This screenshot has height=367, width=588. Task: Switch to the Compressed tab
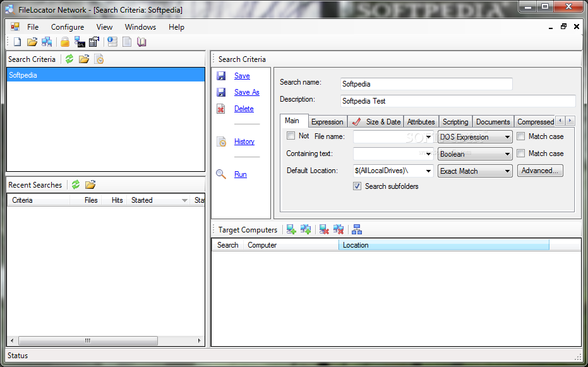535,121
